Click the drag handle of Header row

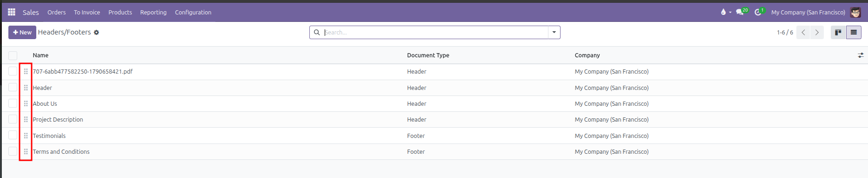26,88
